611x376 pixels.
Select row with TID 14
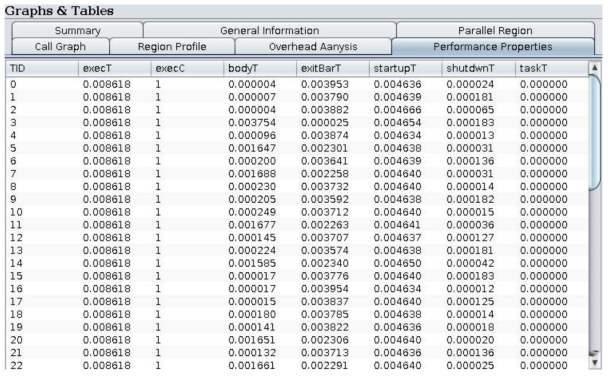click(x=297, y=263)
